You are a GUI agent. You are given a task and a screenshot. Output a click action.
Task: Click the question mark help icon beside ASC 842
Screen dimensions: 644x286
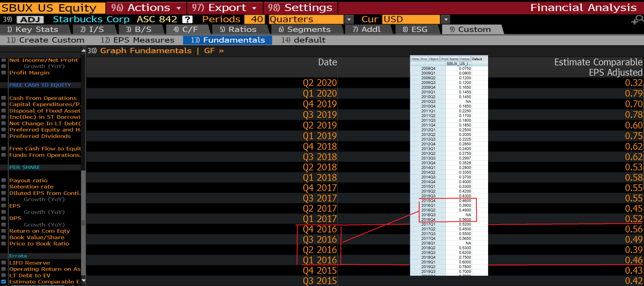187,19
